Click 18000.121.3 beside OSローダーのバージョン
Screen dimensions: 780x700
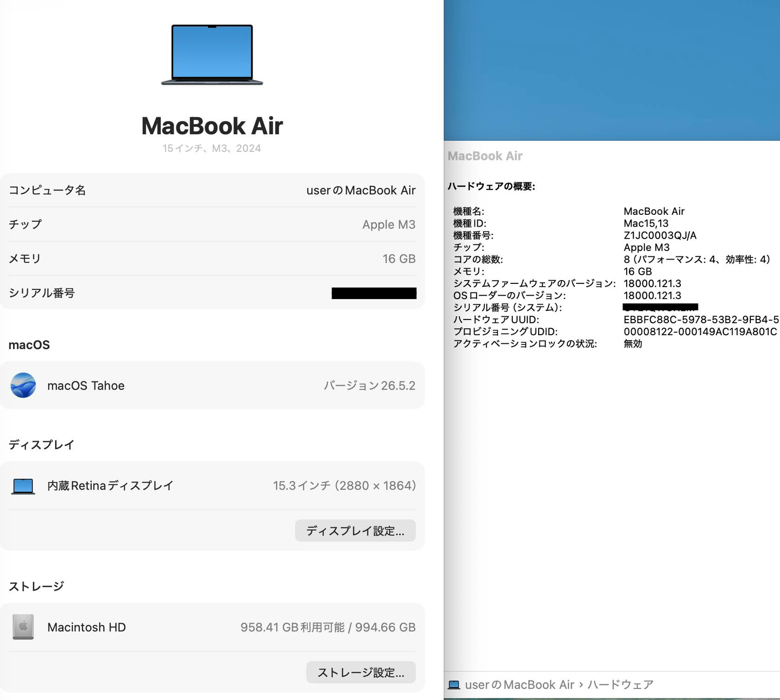pos(652,296)
